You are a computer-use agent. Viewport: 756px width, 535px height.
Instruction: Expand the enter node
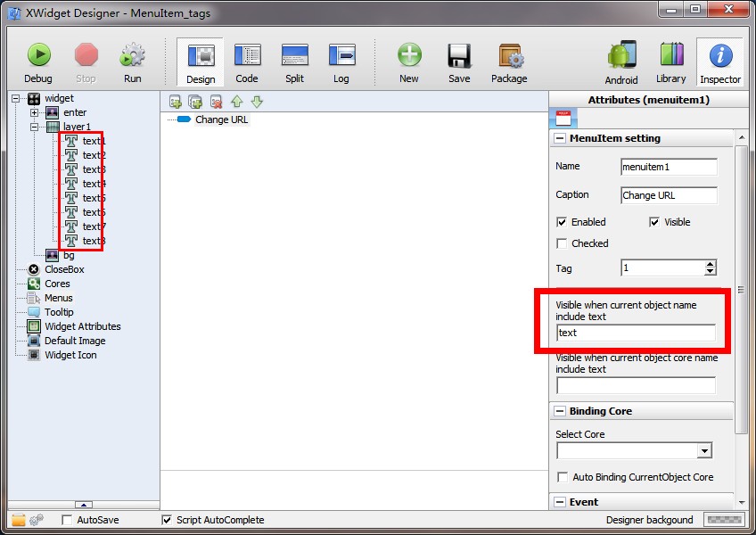coord(34,113)
